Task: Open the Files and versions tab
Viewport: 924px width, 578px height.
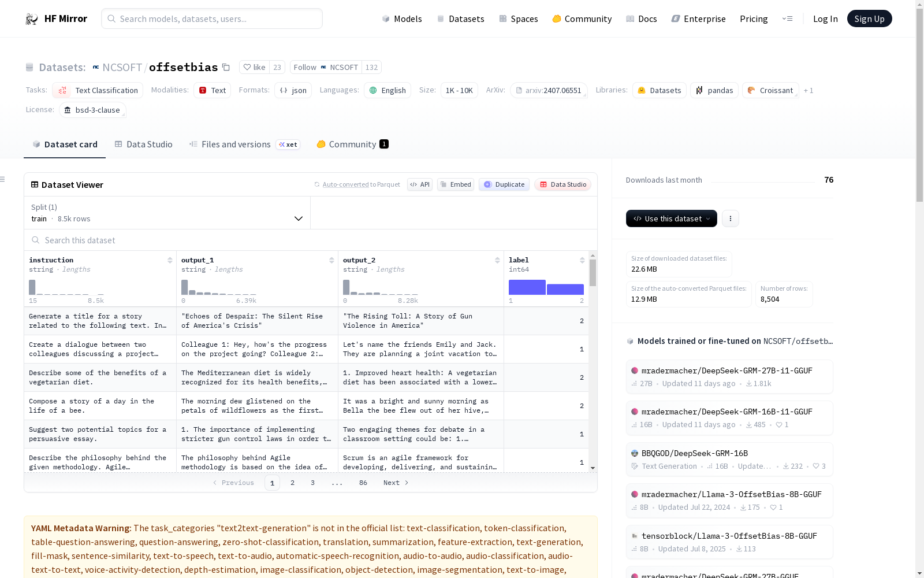Action: coord(244,144)
